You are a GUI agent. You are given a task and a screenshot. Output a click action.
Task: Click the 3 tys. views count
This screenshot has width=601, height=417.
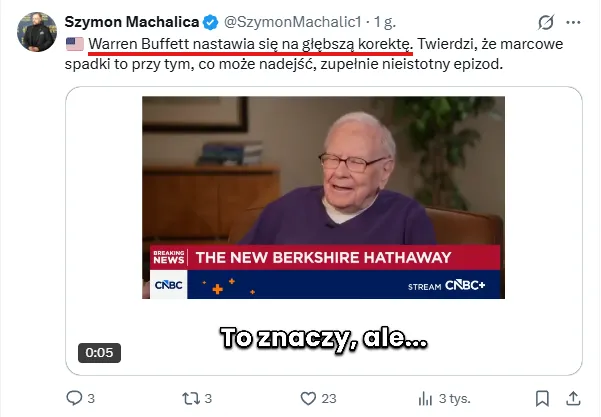point(455,399)
